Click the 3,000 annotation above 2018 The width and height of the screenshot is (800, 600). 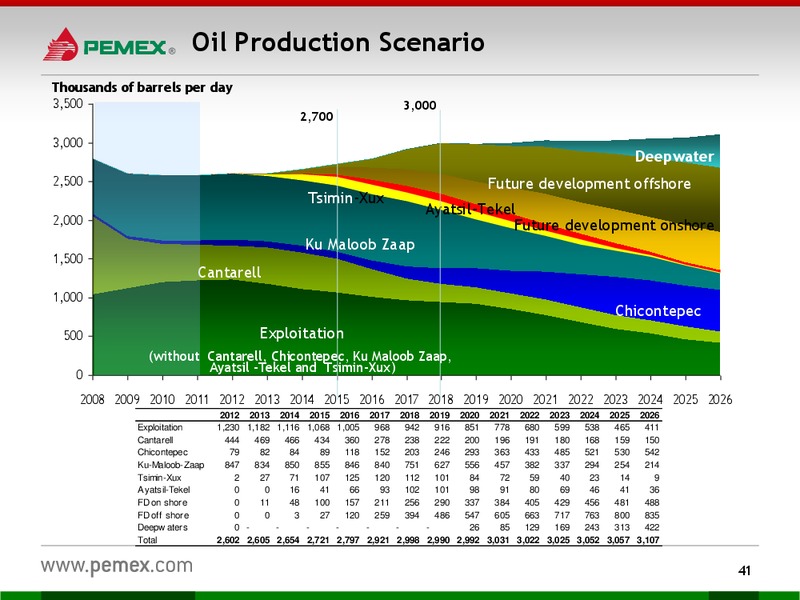(x=419, y=106)
